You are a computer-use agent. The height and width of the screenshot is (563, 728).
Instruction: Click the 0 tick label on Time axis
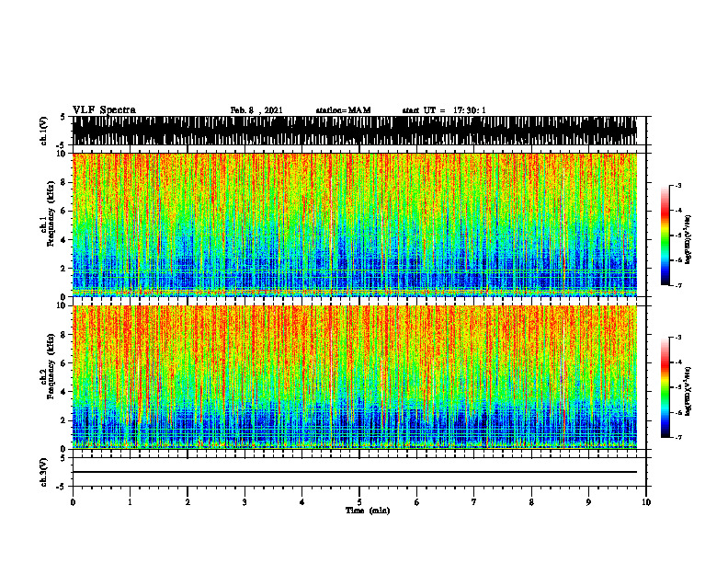click(x=73, y=502)
